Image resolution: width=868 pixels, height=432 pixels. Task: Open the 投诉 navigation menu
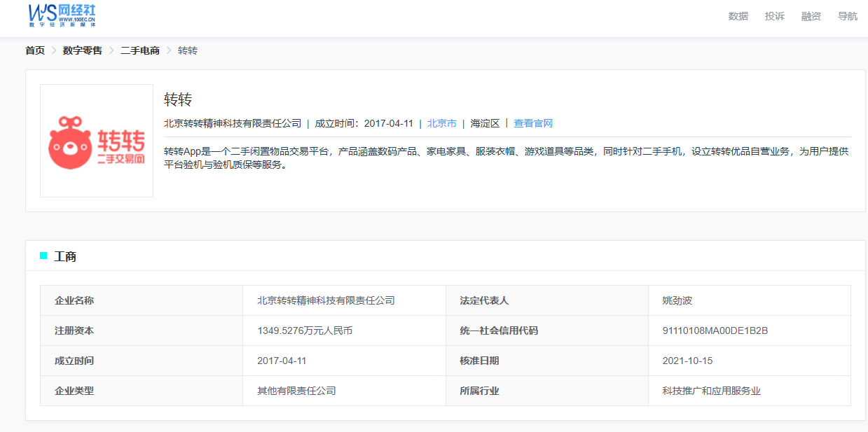tap(774, 16)
